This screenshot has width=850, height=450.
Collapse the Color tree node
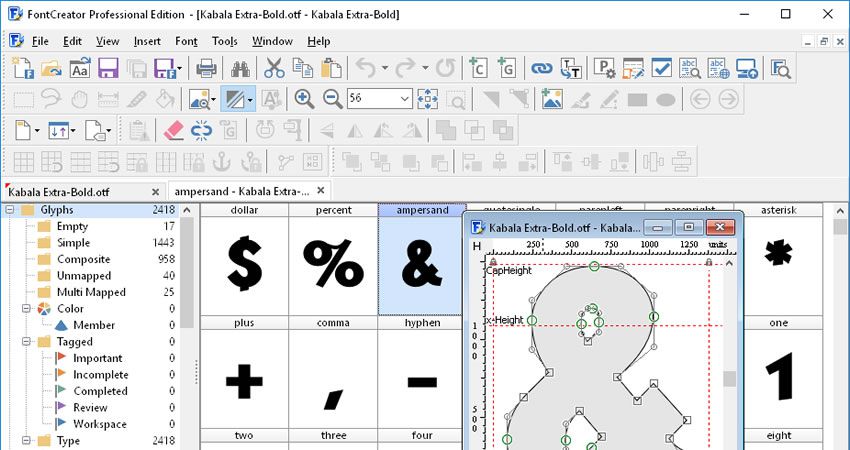click(26, 308)
